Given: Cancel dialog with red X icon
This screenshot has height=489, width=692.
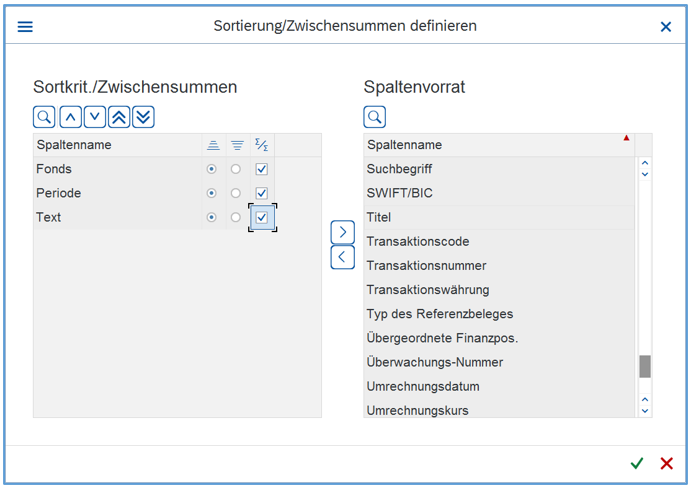Looking at the screenshot, I should tap(666, 463).
